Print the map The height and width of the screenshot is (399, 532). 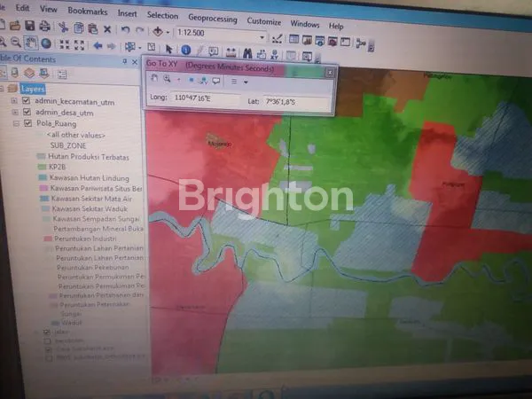click(x=44, y=26)
